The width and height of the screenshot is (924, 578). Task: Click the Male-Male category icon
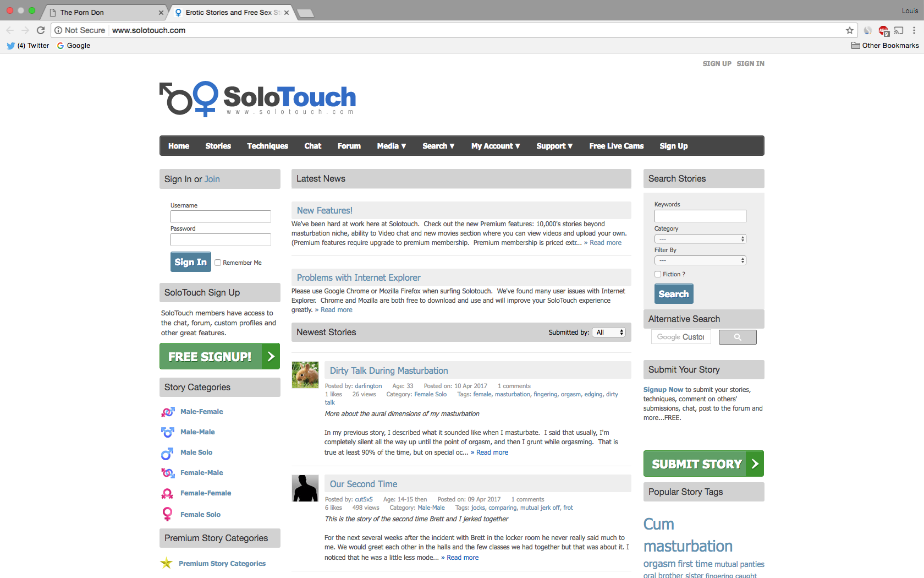tap(168, 432)
